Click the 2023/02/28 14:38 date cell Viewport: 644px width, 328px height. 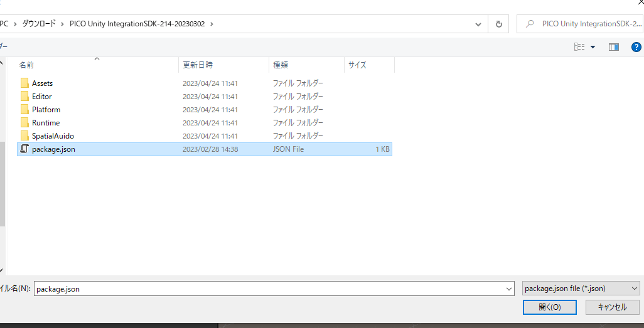coord(210,149)
